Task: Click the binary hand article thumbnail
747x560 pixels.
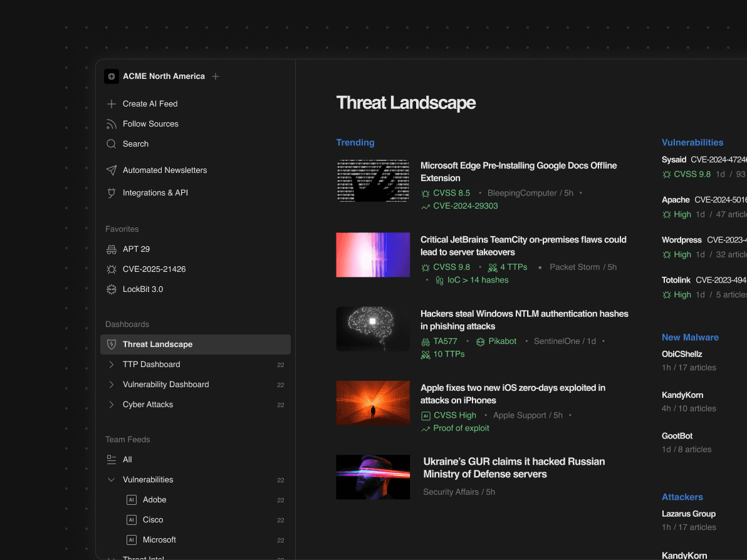Action: point(373,180)
